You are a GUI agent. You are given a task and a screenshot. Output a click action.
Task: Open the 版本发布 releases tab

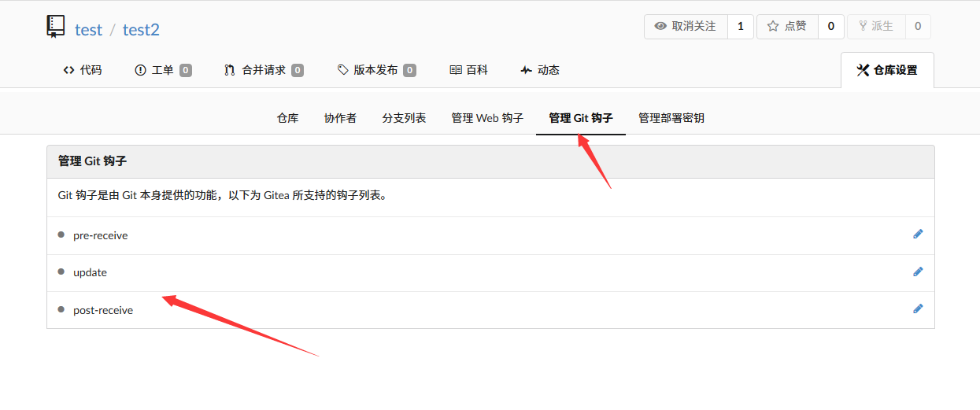376,70
